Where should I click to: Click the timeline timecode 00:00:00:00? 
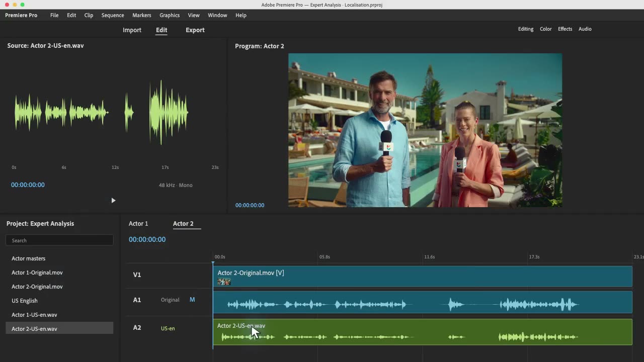(x=147, y=239)
